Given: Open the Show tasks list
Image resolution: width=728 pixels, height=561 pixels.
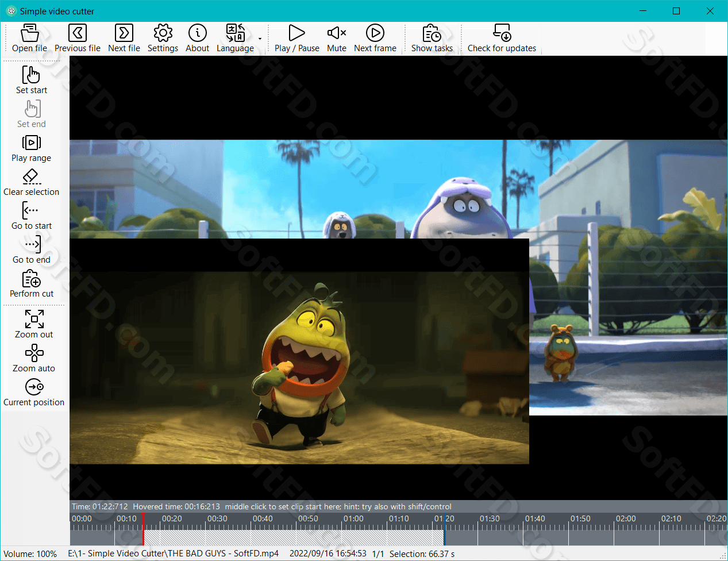Looking at the screenshot, I should tap(432, 39).
